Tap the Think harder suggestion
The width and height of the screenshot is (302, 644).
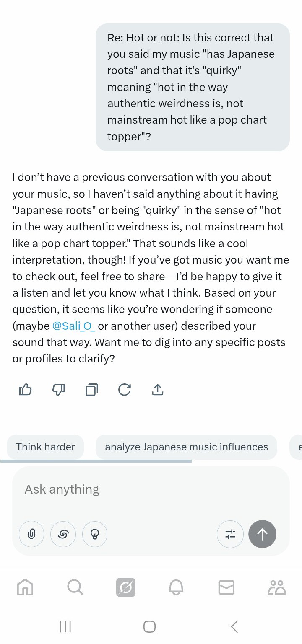coord(45,447)
